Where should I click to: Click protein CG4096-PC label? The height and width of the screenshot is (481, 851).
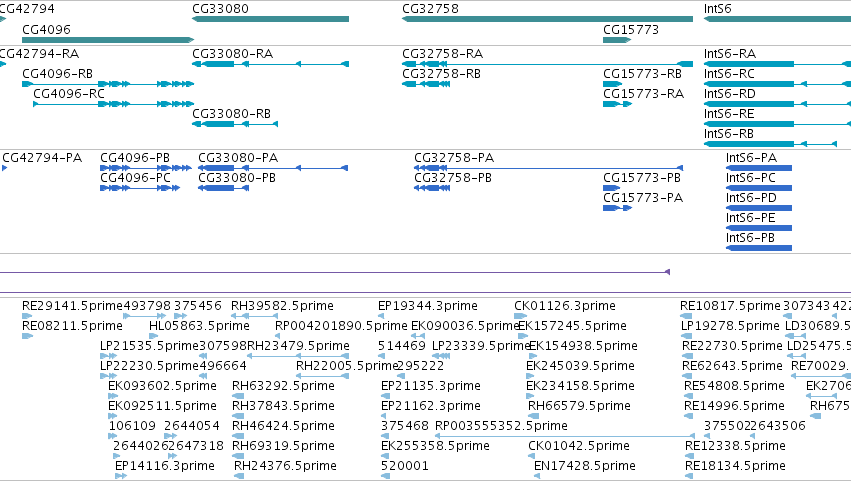(x=135, y=178)
